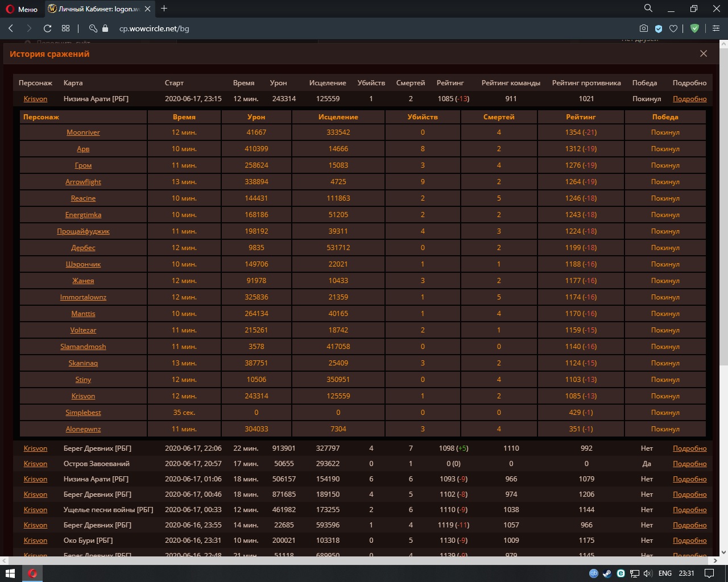
Task: Open the blue ad blocker shield icon
Action: [659, 28]
